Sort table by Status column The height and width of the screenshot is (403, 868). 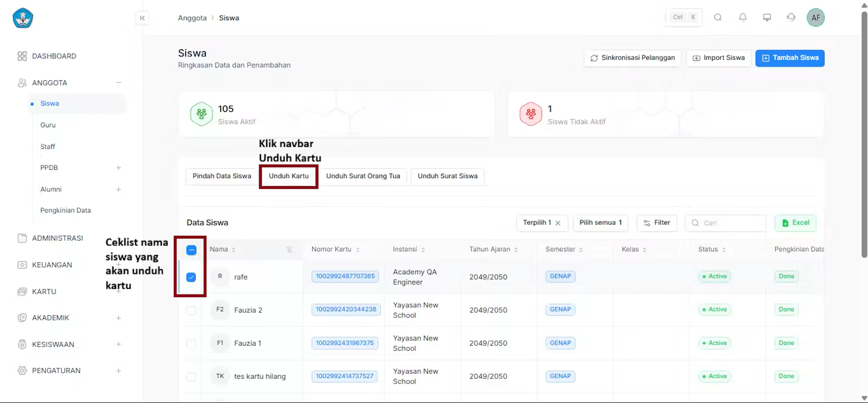tap(724, 250)
